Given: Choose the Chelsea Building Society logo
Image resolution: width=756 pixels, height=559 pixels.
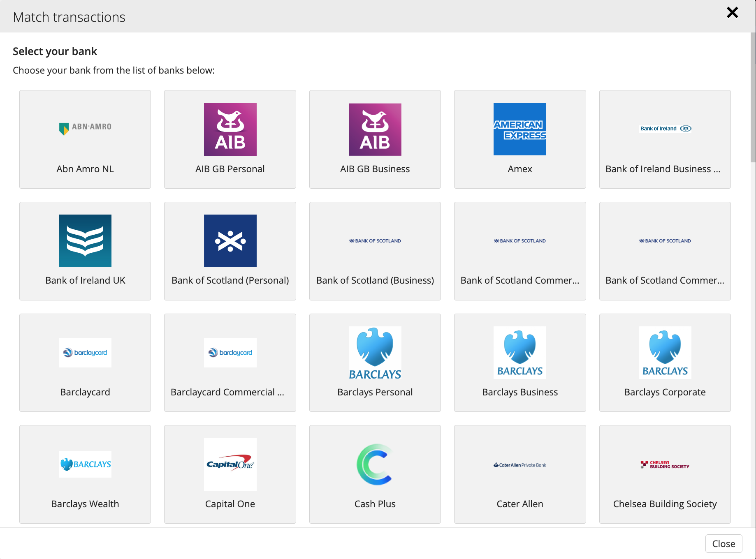Looking at the screenshot, I should tap(665, 464).
